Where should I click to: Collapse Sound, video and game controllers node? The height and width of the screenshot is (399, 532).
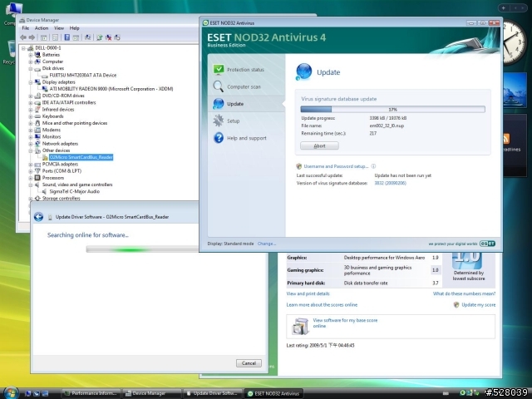(31, 185)
